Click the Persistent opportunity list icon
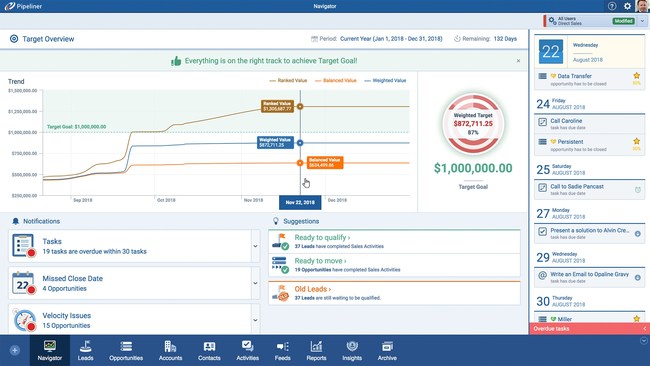The height and width of the screenshot is (366, 650). [542, 141]
